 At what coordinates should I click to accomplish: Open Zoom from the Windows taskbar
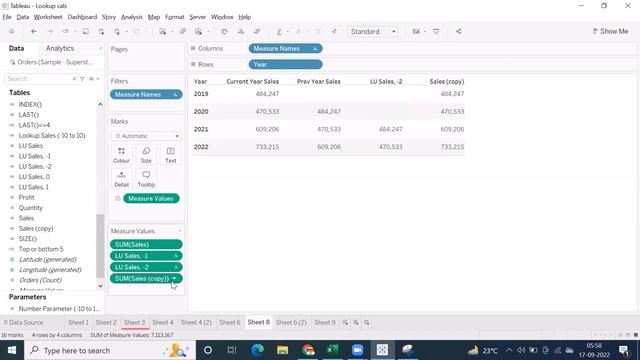358,350
